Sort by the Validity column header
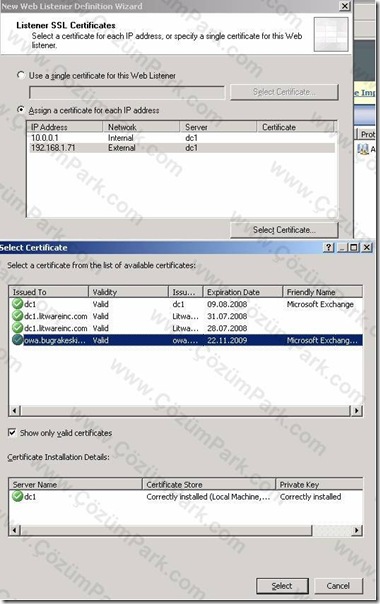This screenshot has width=380, height=604. [x=128, y=292]
